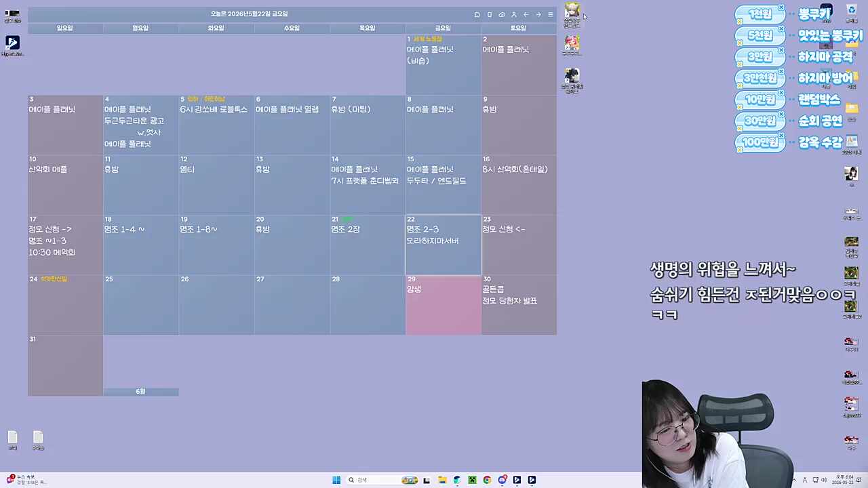Click the 6월 next-month label
The width and height of the screenshot is (868, 488).
pos(140,392)
